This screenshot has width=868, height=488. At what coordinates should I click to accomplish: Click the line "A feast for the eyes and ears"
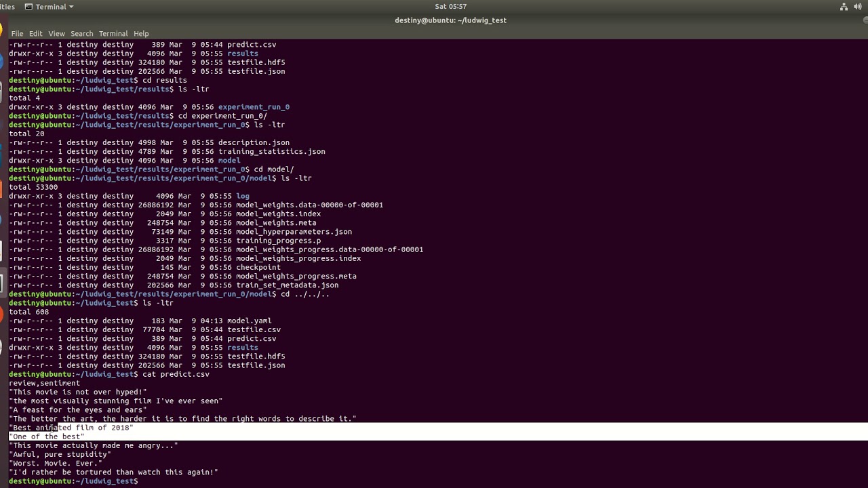point(78,409)
